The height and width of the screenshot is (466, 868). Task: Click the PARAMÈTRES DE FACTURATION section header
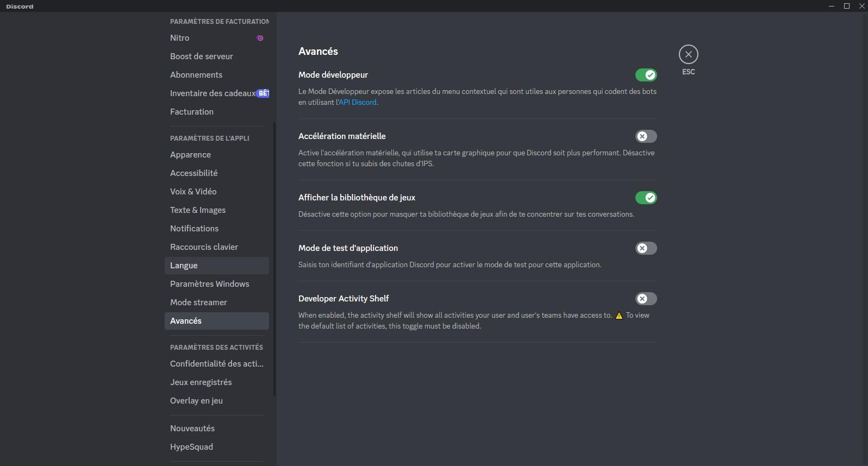[x=220, y=22]
